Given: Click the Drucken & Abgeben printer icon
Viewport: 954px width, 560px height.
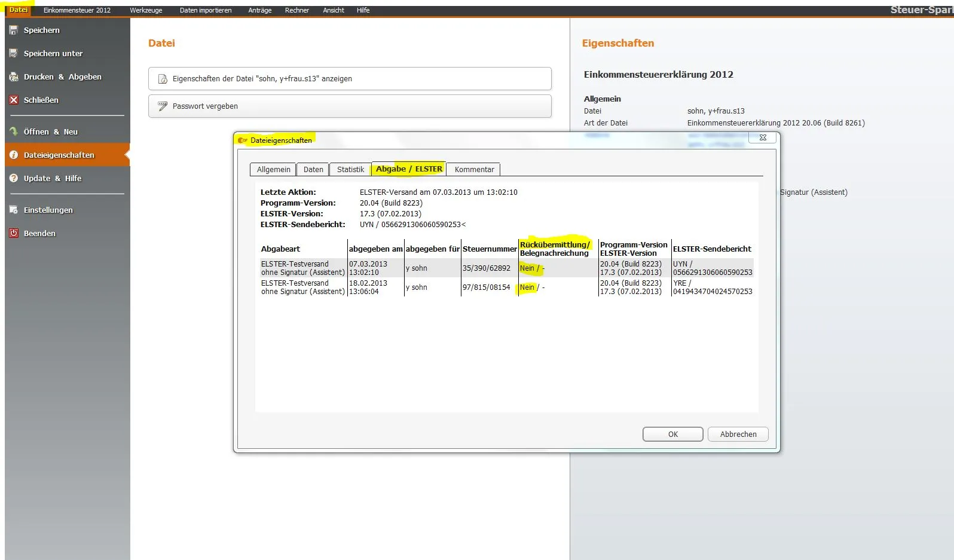Looking at the screenshot, I should click(x=14, y=76).
